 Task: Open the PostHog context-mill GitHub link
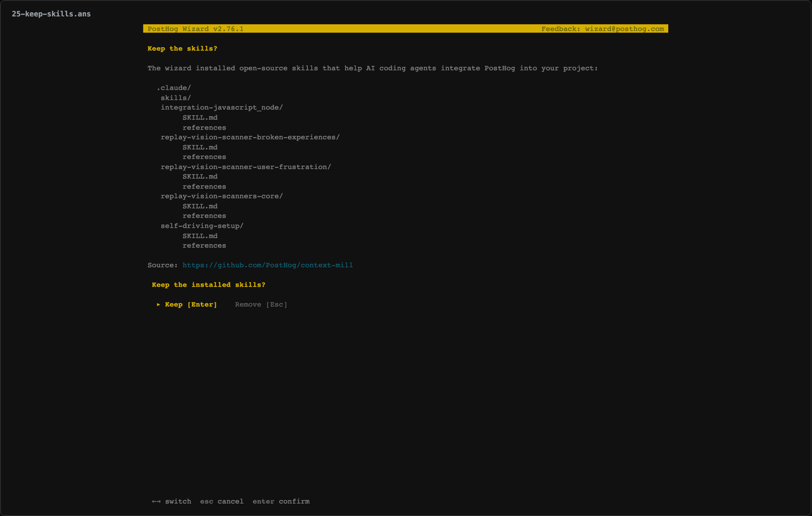click(x=268, y=265)
